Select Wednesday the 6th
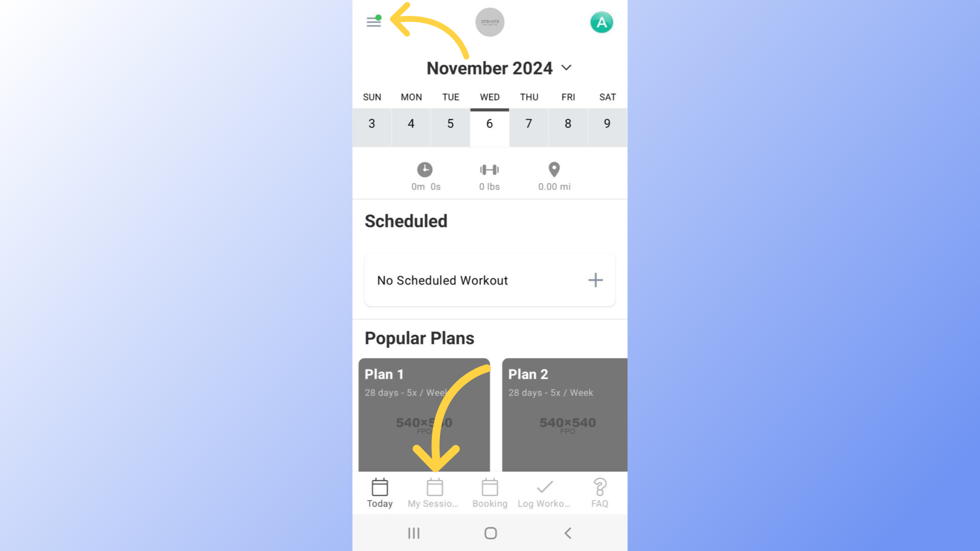980x551 pixels. pyautogui.click(x=489, y=123)
